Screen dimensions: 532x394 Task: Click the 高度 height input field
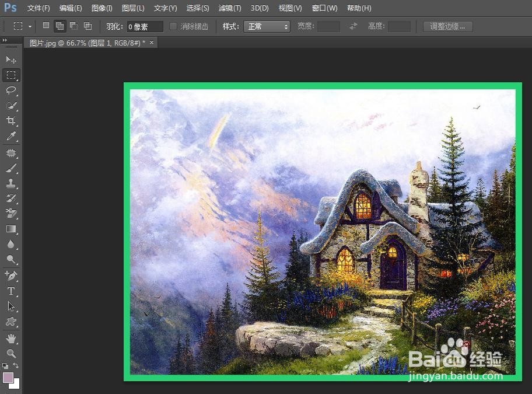click(x=400, y=26)
